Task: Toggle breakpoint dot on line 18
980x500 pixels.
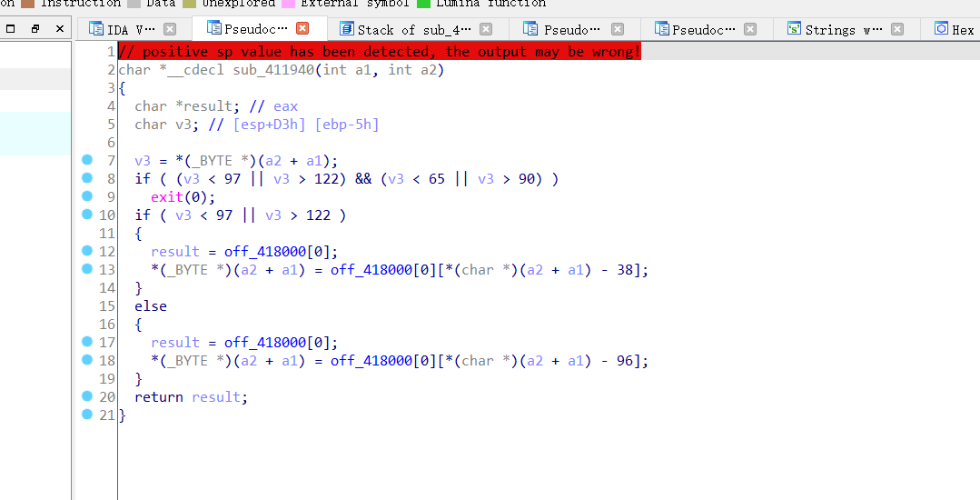Action: click(87, 360)
